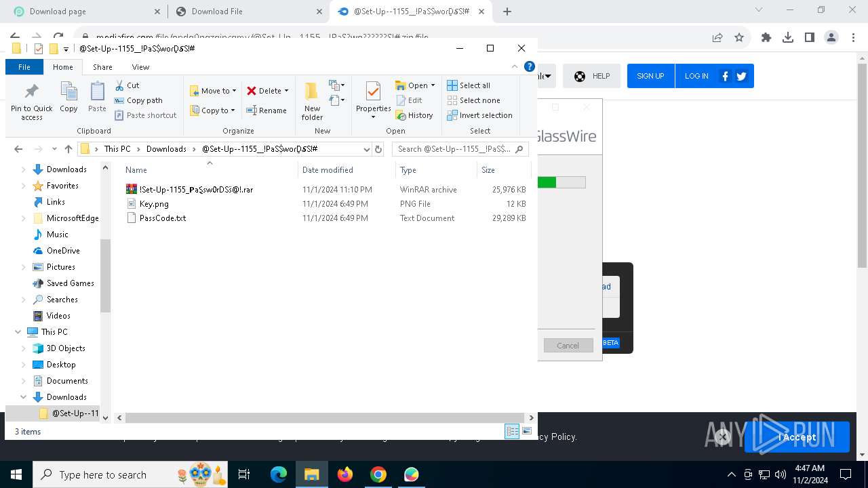This screenshot has height=488, width=868.
Task: Click navigation pane vertical scrollbar
Action: [105, 274]
